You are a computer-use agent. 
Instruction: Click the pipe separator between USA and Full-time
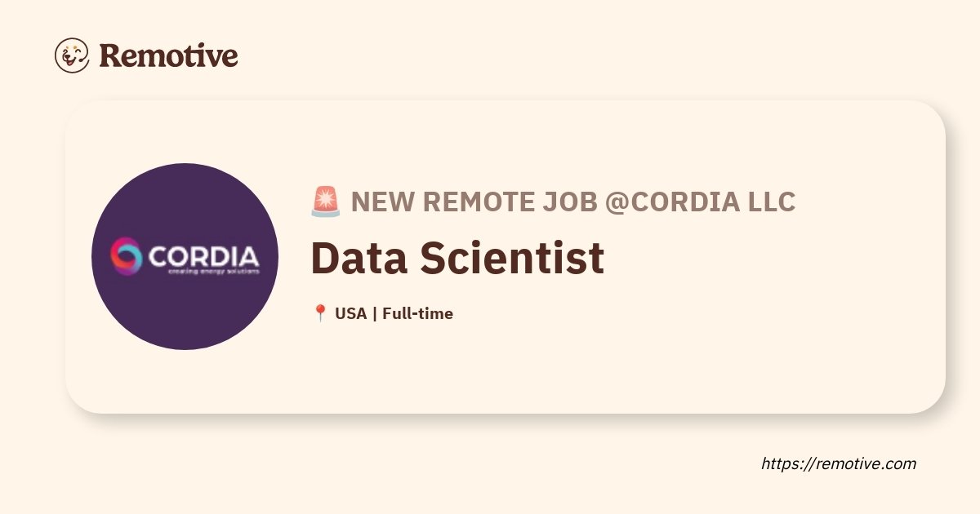click(x=374, y=313)
